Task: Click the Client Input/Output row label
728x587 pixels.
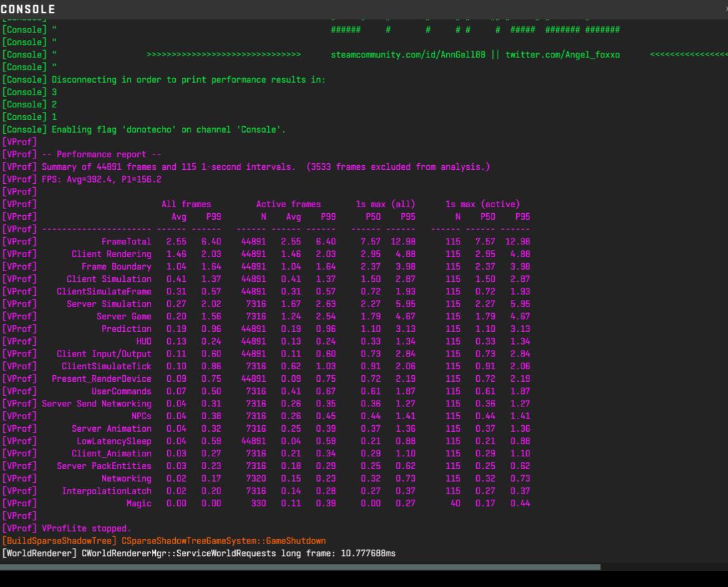Action: (104, 354)
